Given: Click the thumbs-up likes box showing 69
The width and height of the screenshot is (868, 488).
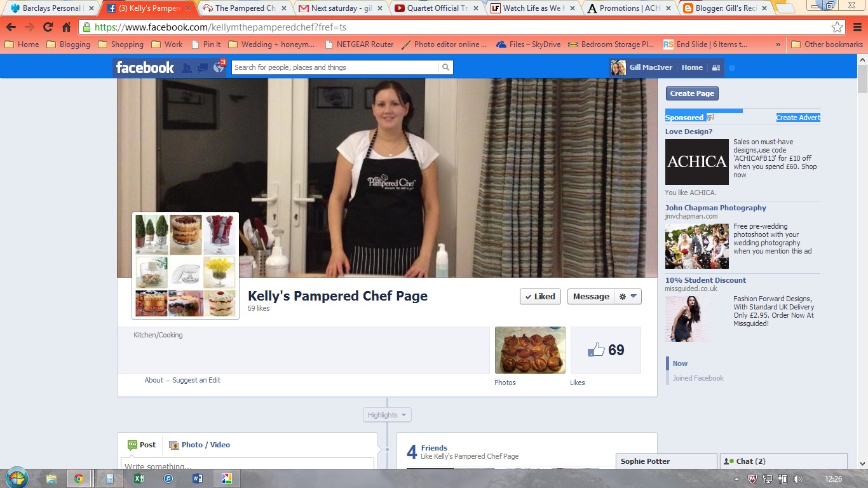Looking at the screenshot, I should tap(606, 350).
